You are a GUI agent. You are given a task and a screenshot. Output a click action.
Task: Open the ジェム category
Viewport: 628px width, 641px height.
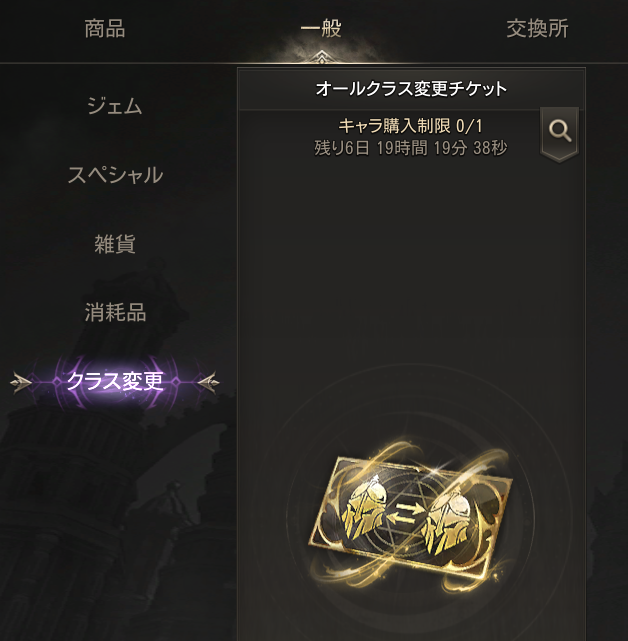(x=115, y=106)
